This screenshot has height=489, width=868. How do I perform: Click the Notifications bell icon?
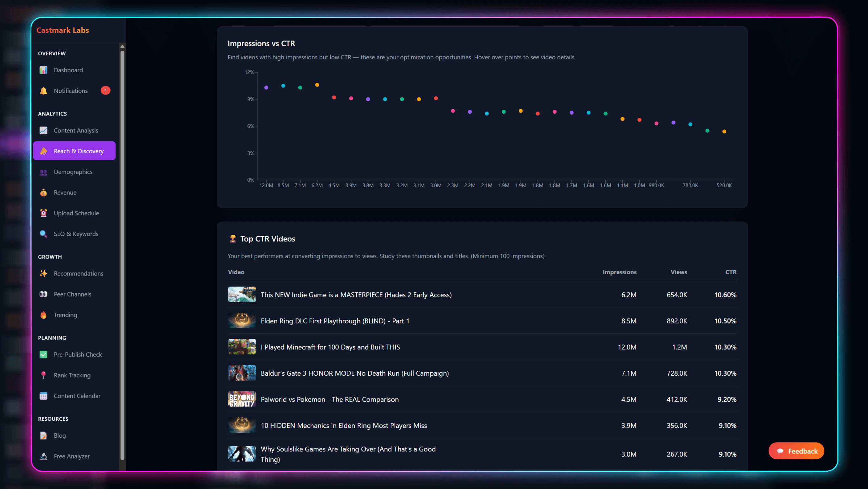[44, 91]
